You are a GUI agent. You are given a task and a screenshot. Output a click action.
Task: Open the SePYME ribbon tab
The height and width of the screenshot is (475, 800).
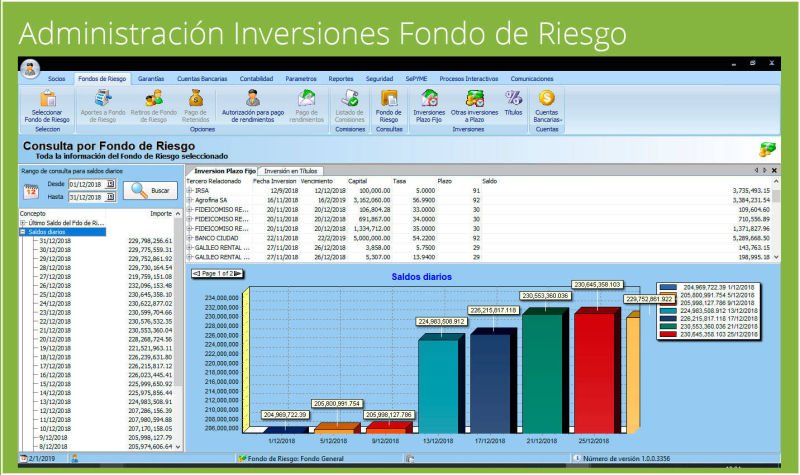pyautogui.click(x=416, y=79)
